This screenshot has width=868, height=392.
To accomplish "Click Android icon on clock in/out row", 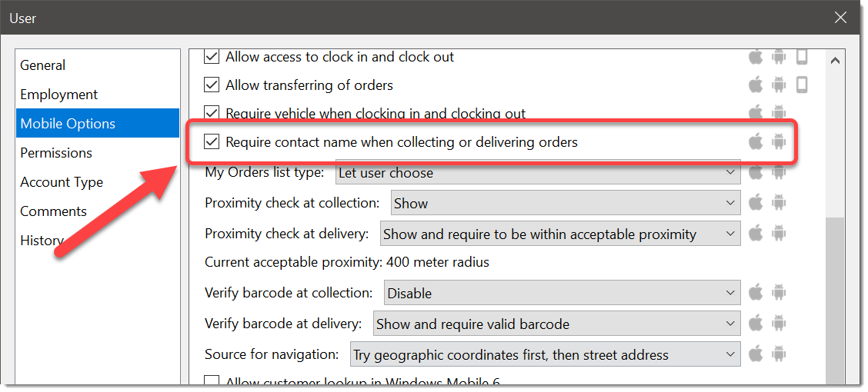I will click(778, 56).
